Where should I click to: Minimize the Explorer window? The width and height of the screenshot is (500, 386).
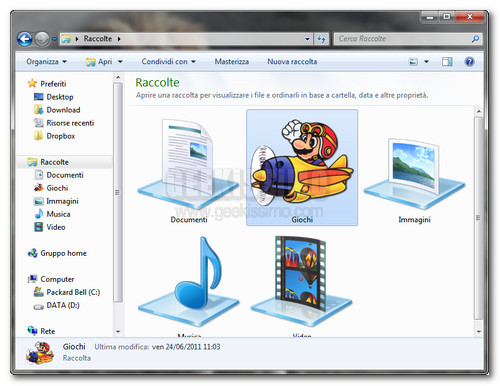pos(430,17)
